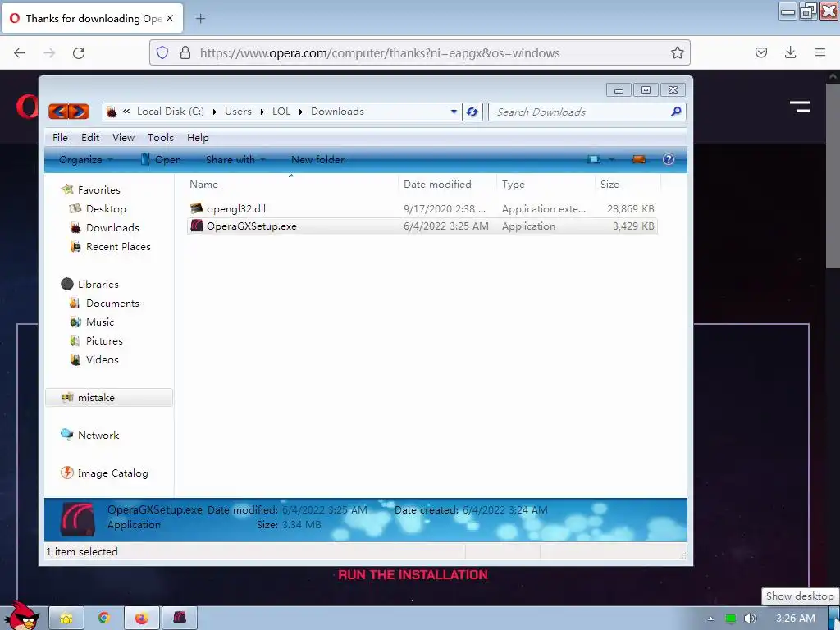
Task: Bookmark this page with the star icon
Action: (x=677, y=52)
